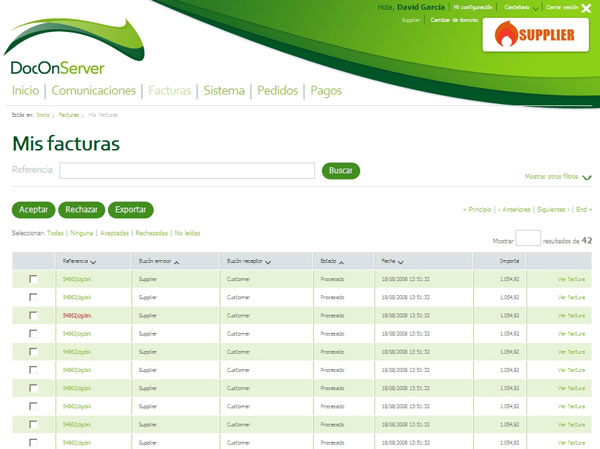Select No leídas invoices
Viewport: 600px width, 449px height.
(187, 233)
